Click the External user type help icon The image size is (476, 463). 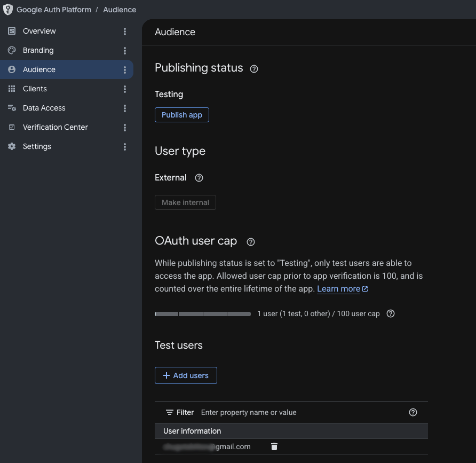click(199, 178)
